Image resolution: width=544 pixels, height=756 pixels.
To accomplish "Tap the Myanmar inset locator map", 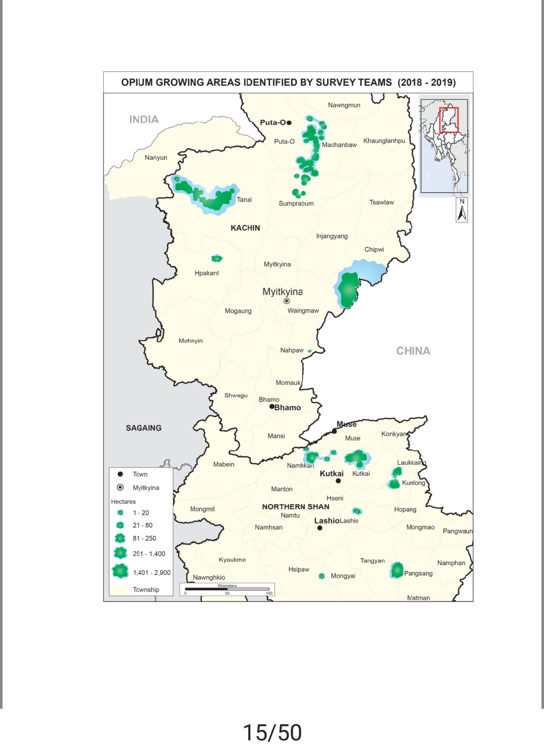I will (x=444, y=146).
